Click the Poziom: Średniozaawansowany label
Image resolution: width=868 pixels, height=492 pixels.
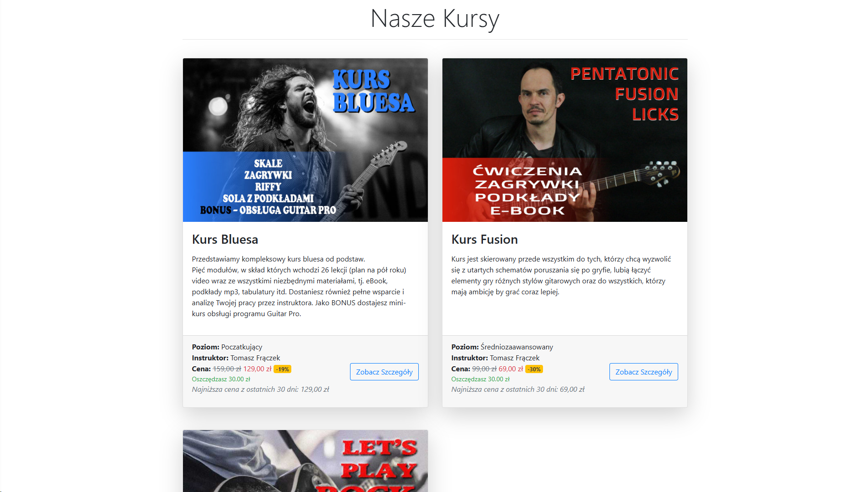click(x=502, y=347)
